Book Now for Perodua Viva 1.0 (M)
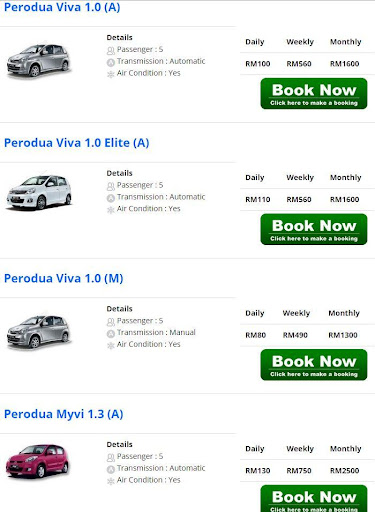Screen dimensions: 375x512 (x=314, y=365)
